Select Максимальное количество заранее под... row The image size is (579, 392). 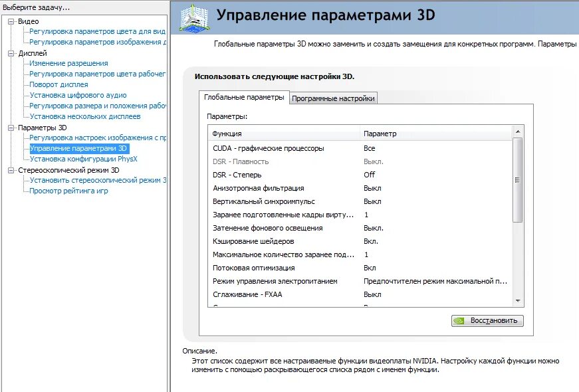tap(360, 254)
